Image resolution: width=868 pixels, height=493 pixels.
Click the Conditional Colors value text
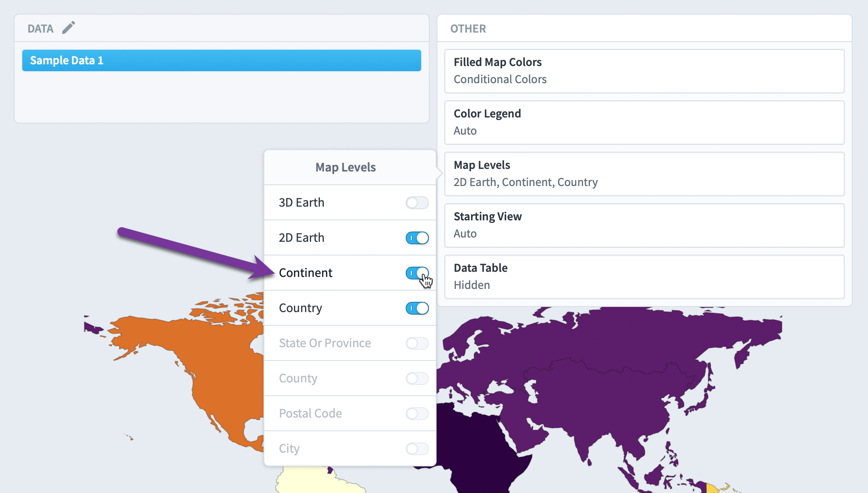pos(500,79)
